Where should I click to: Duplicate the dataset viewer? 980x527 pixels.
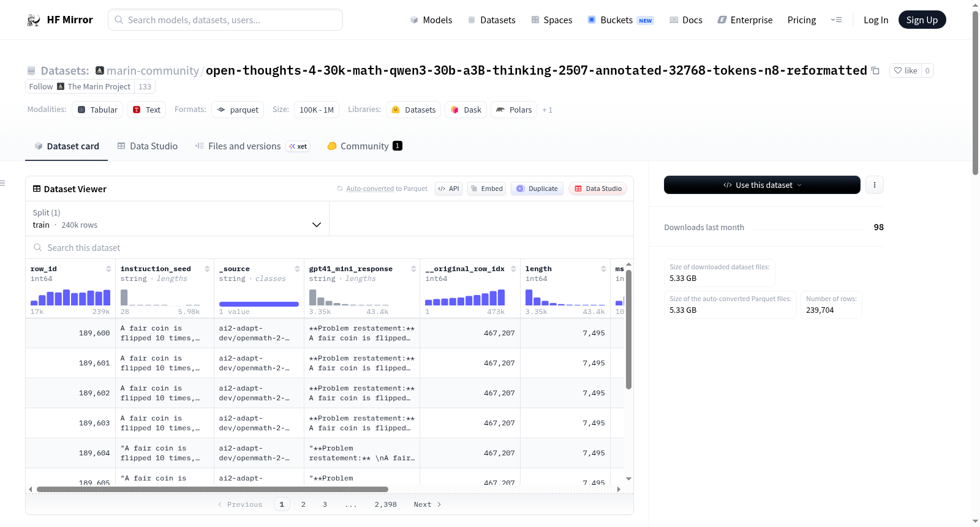pyautogui.click(x=537, y=189)
